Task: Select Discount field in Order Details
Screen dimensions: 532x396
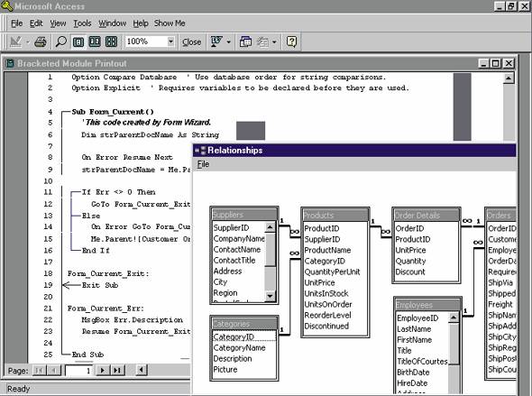Action: [x=410, y=272]
